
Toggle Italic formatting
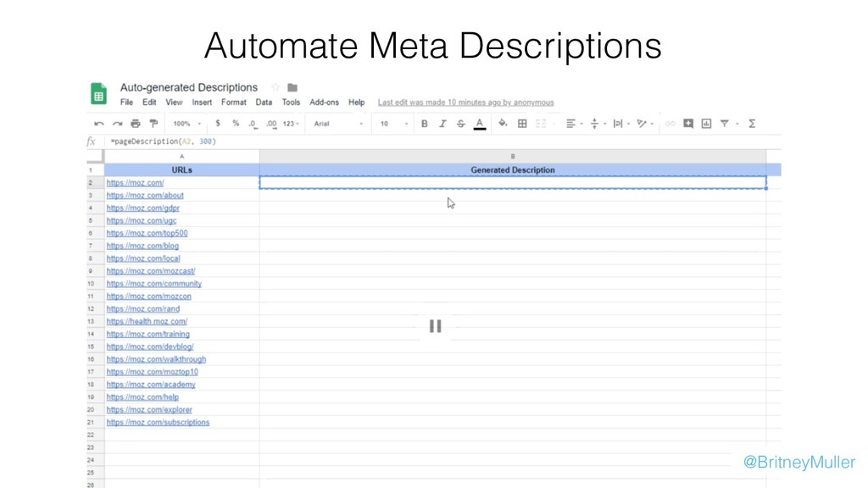[442, 124]
